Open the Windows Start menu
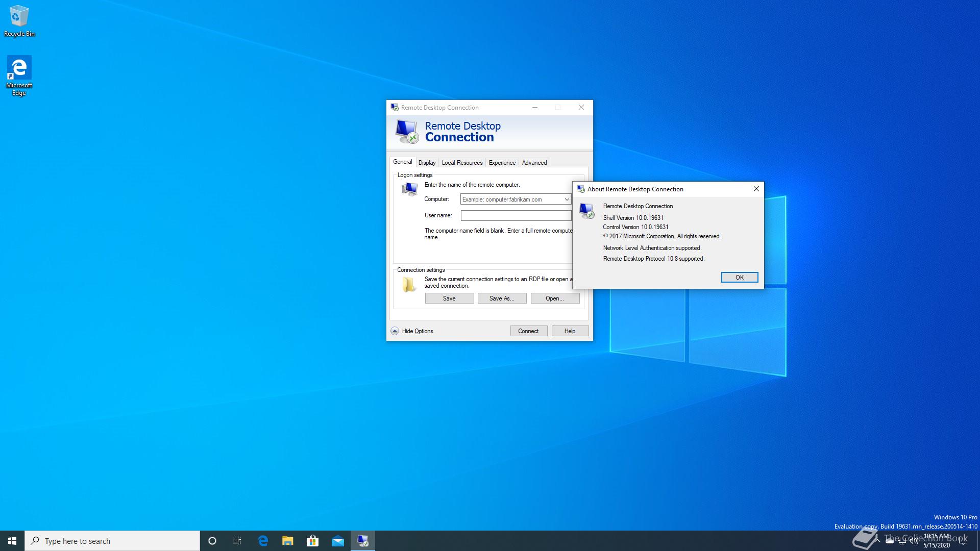980x551 pixels. 12,541
